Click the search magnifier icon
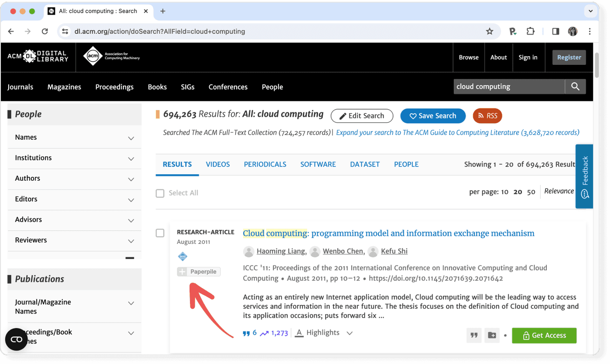 [575, 86]
